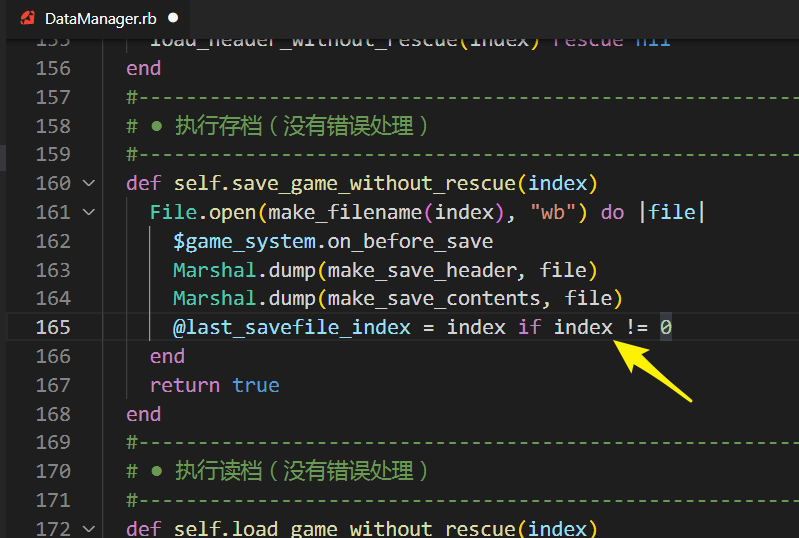Click line number 165 in the gutter
Screen dimensions: 799x538
(x=53, y=327)
